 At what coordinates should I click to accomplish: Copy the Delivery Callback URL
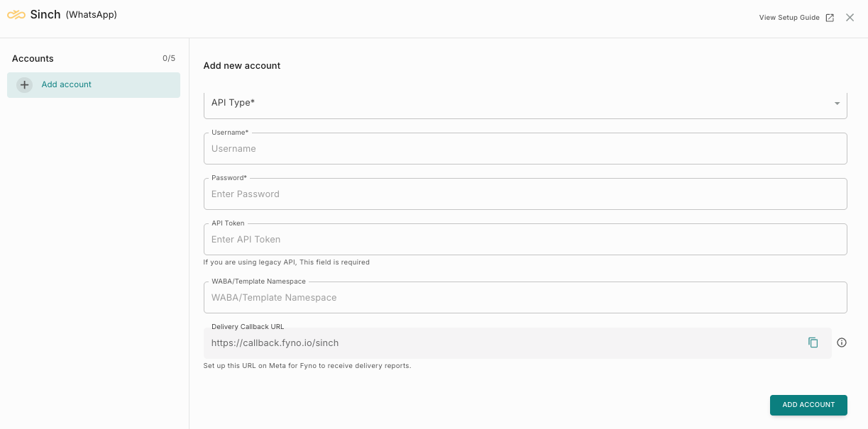813,342
